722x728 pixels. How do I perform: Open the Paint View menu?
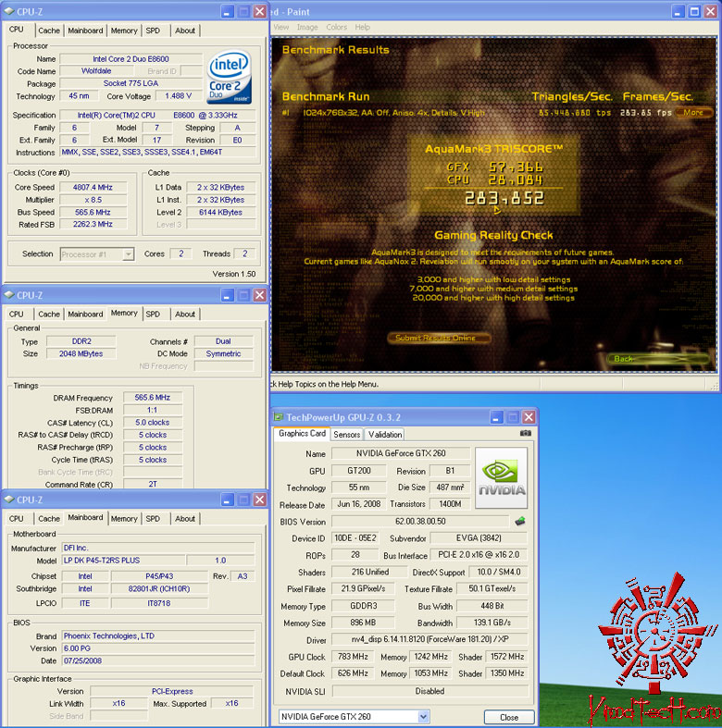281,28
